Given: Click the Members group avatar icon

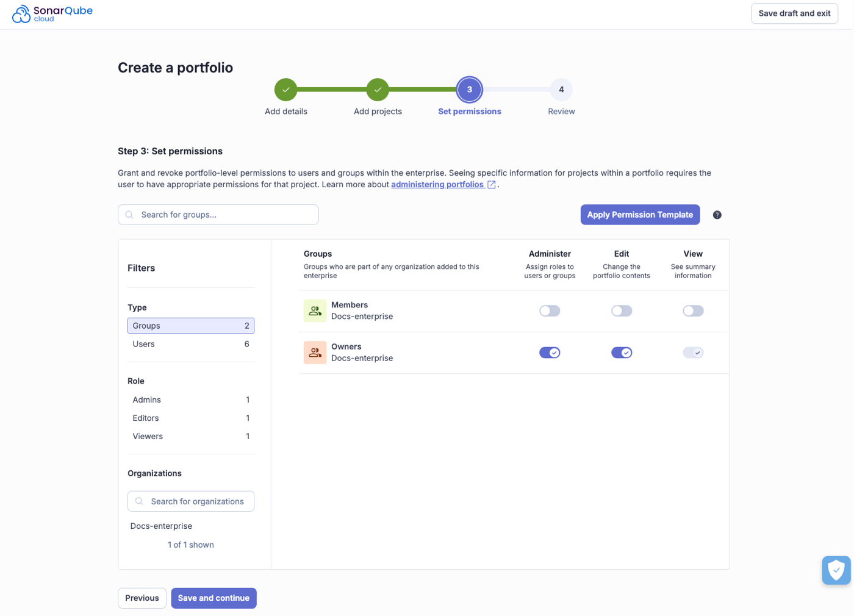Looking at the screenshot, I should 315,310.
